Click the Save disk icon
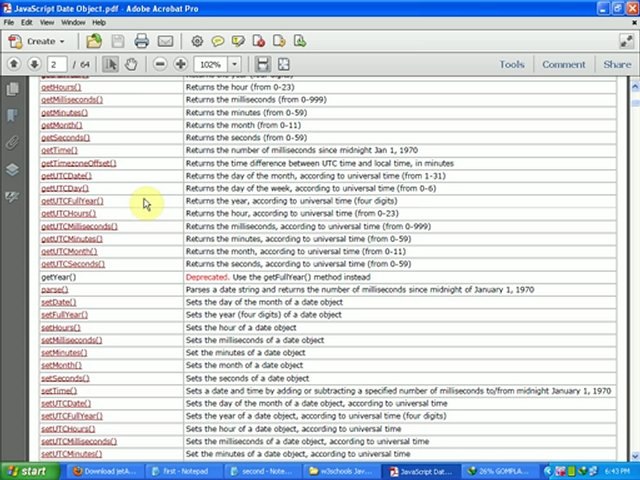Image resolution: width=640 pixels, height=480 pixels. coord(118,41)
